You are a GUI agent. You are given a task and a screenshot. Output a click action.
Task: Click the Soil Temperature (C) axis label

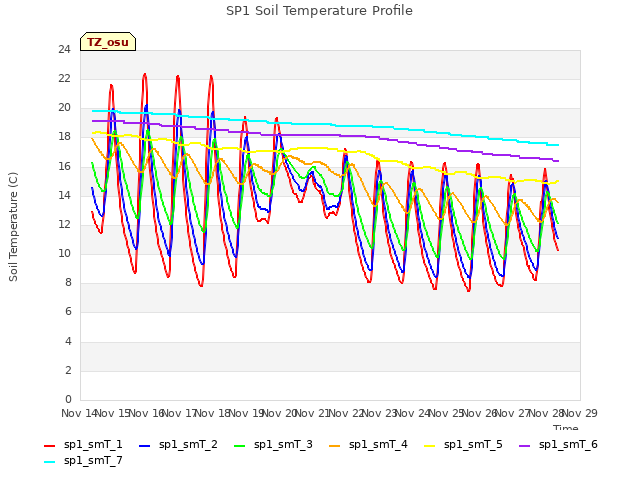[13, 227]
